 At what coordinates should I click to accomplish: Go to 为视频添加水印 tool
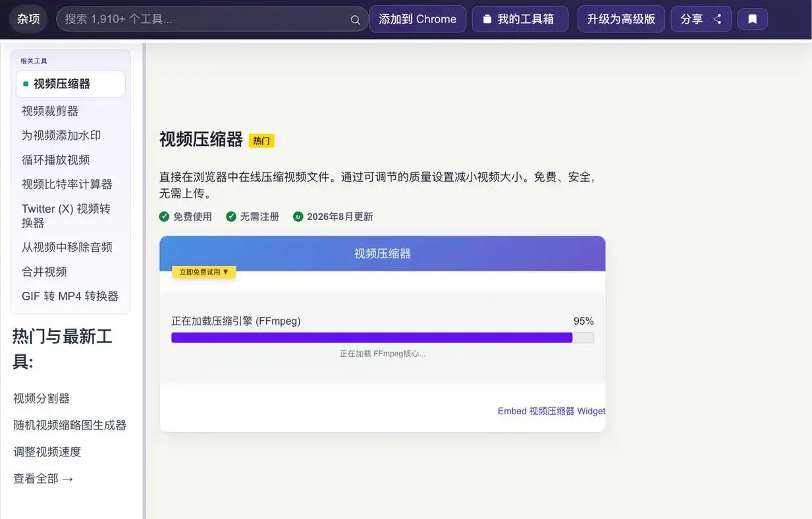coord(61,135)
